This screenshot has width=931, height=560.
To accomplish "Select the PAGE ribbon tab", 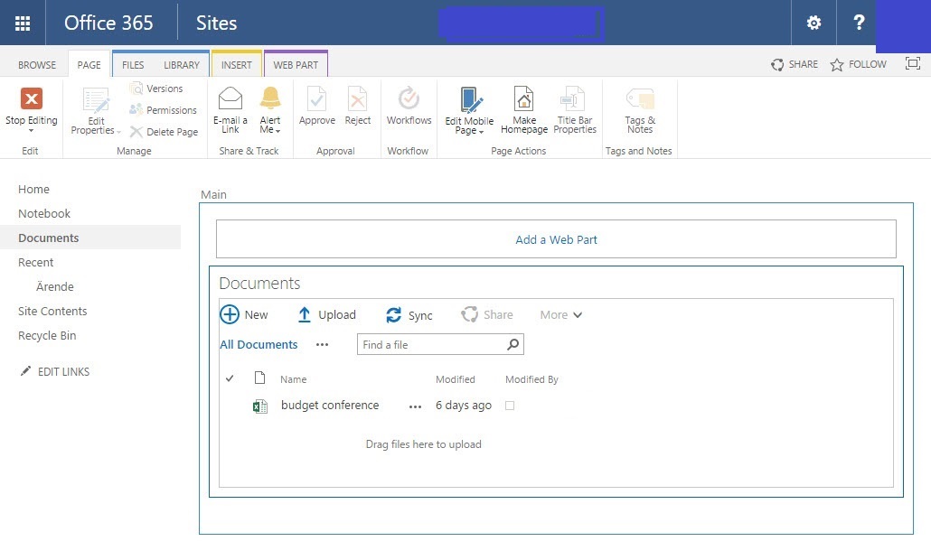I will [x=89, y=65].
